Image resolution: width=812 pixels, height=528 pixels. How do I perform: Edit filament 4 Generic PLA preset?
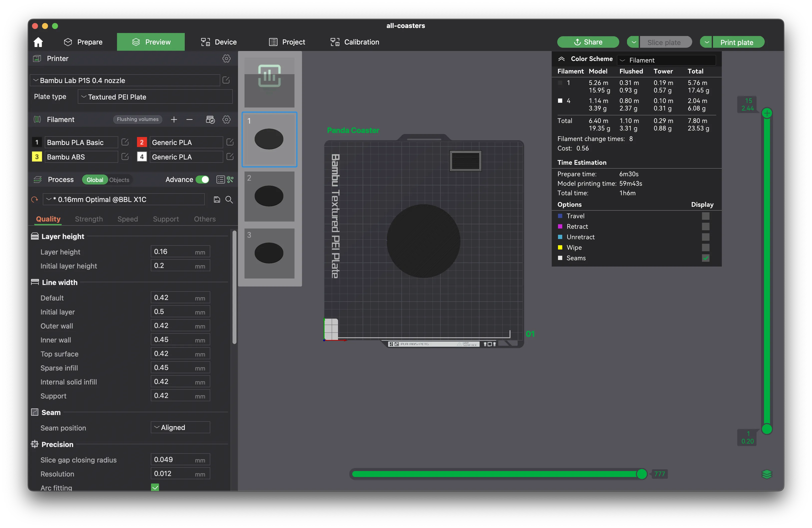230,156
